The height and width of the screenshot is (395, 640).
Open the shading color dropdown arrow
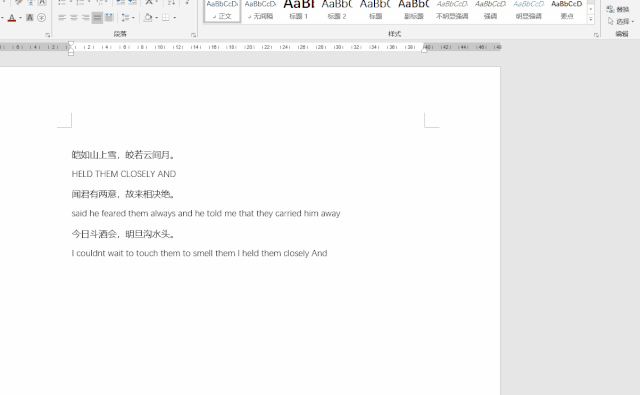[x=157, y=18]
